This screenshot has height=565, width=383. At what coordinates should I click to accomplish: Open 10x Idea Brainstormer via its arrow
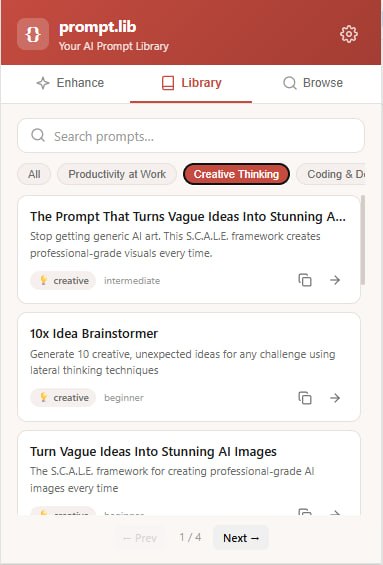tap(335, 398)
